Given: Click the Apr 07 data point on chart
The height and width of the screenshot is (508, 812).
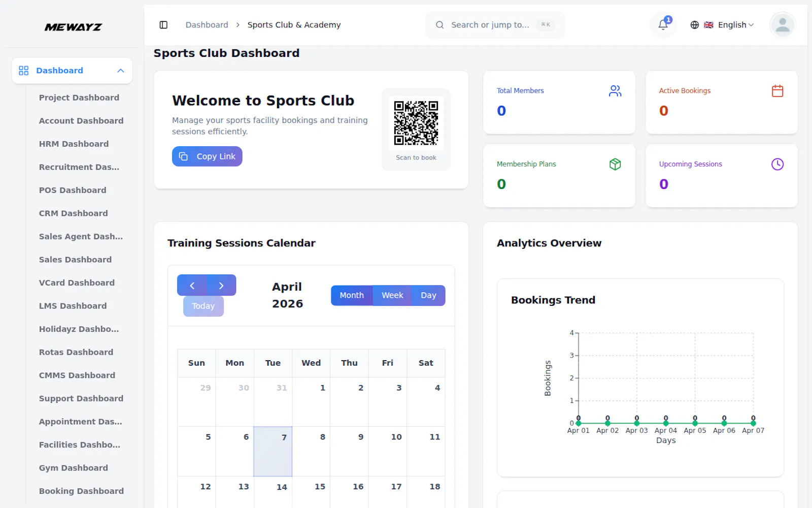Looking at the screenshot, I should pyautogui.click(x=753, y=423).
